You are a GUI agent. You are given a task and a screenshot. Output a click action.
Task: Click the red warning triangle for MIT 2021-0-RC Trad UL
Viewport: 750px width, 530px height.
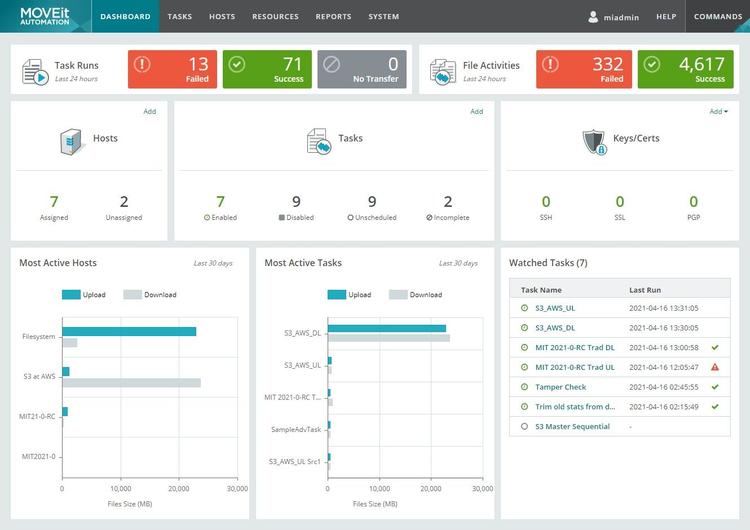coord(715,367)
